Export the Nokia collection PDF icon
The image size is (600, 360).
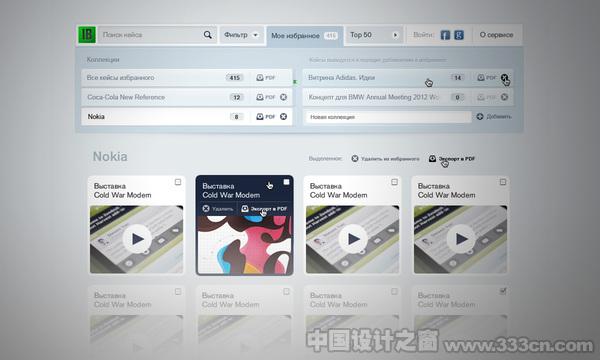265,117
